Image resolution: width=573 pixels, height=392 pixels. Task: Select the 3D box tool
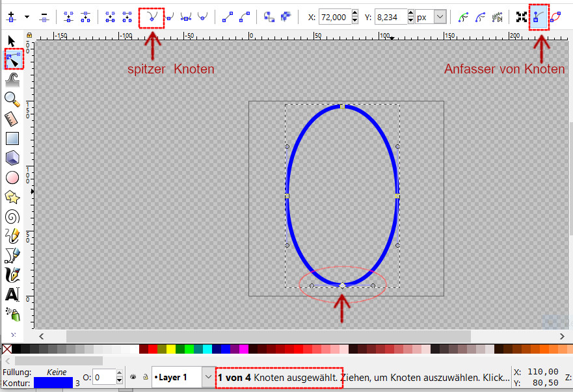[x=12, y=158]
